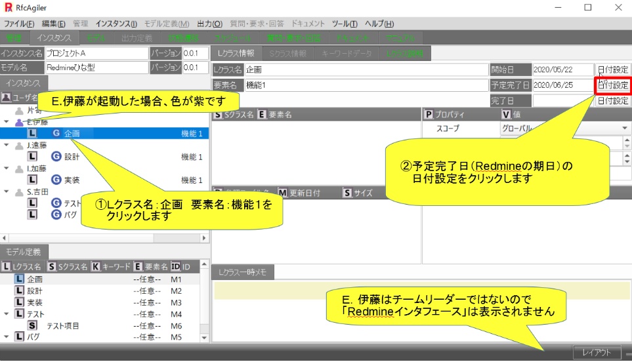Click the gray user icon for J.遠藤
Viewport: 632px width, 364px height.
(18, 146)
